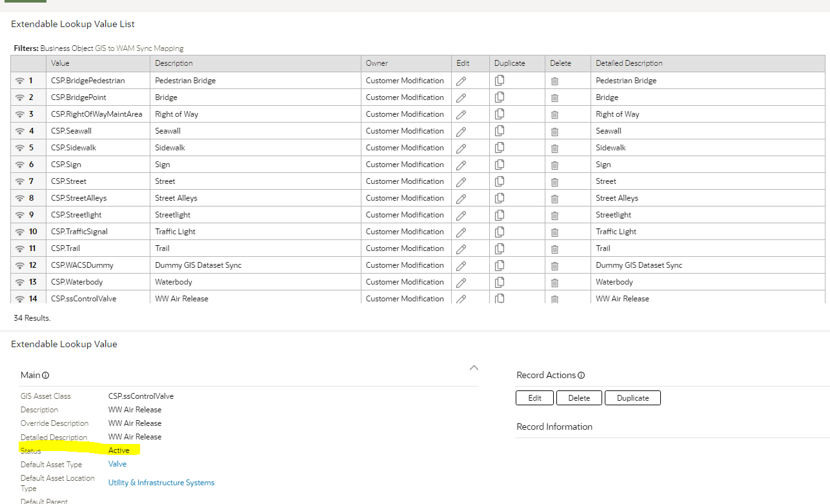Click the Edit button under Record Actions
The width and height of the screenshot is (830, 504).
click(534, 398)
